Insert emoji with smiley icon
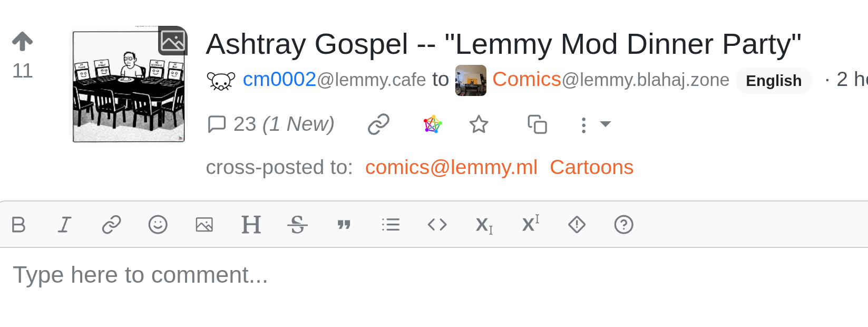The height and width of the screenshot is (327, 868). (x=158, y=225)
